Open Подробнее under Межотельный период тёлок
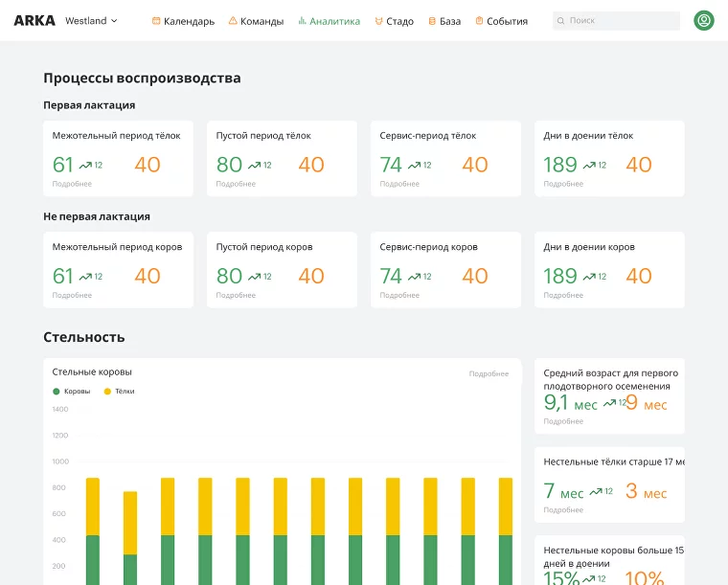Image resolution: width=728 pixels, height=585 pixels. click(x=72, y=184)
